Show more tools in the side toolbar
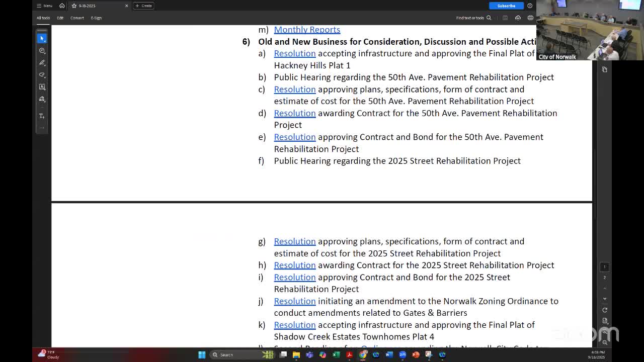Image resolution: width=644 pixels, height=362 pixels. click(42, 128)
